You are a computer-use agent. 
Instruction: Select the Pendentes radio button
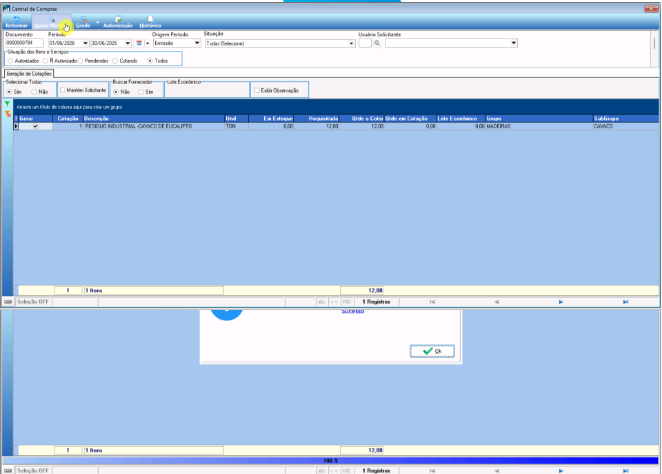click(x=80, y=61)
